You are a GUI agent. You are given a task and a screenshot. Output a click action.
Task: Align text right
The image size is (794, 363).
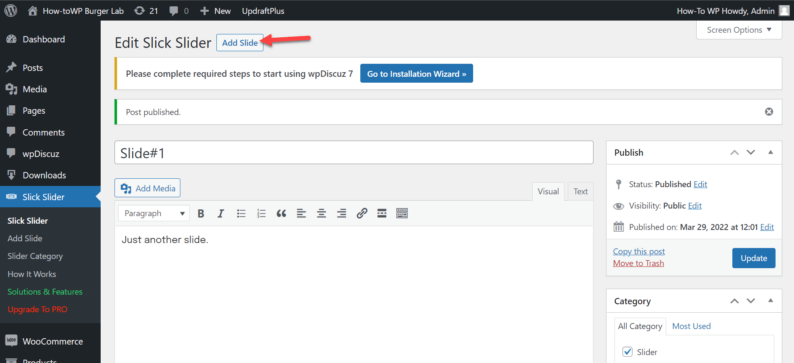(x=341, y=214)
